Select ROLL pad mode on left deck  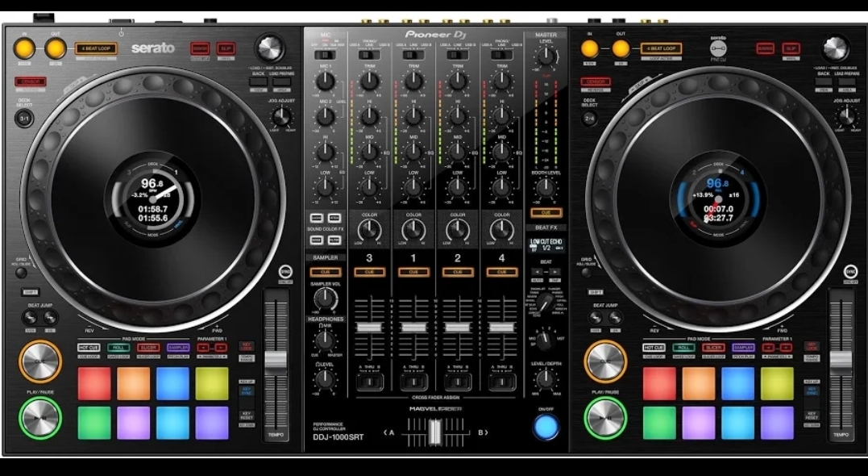point(118,348)
